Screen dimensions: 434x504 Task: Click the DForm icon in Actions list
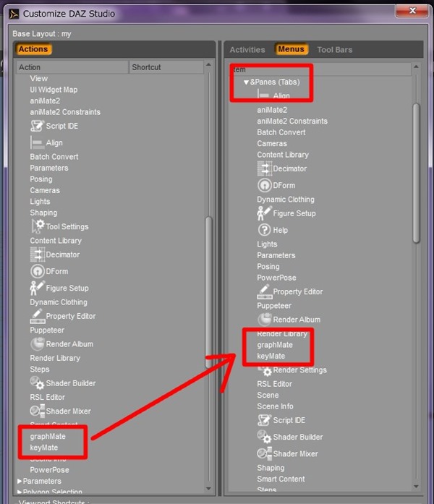click(x=38, y=271)
